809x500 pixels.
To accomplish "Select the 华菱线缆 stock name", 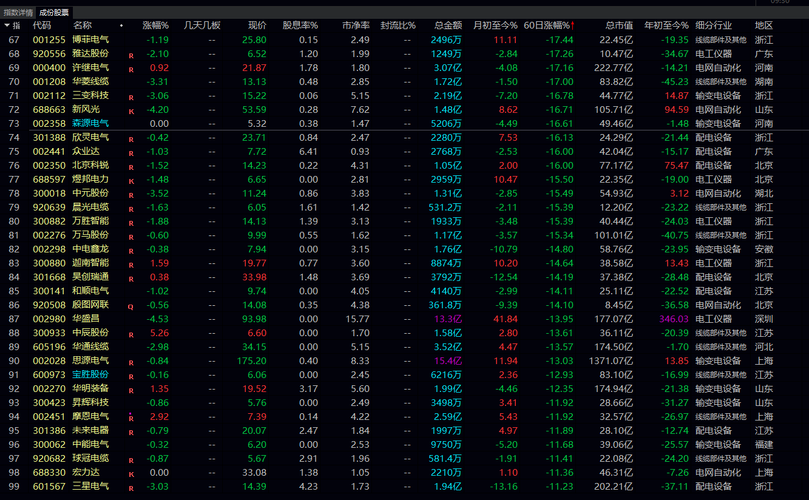I will pos(91,82).
